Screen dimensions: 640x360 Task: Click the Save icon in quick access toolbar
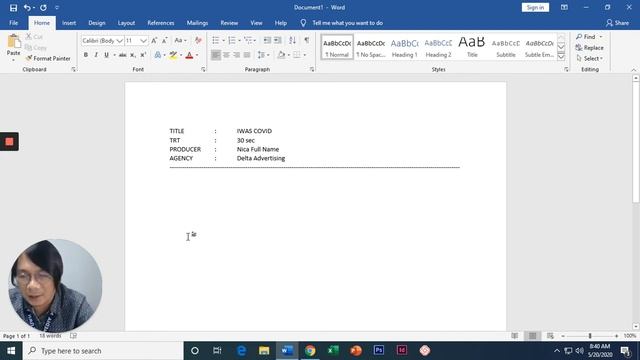coord(13,7)
